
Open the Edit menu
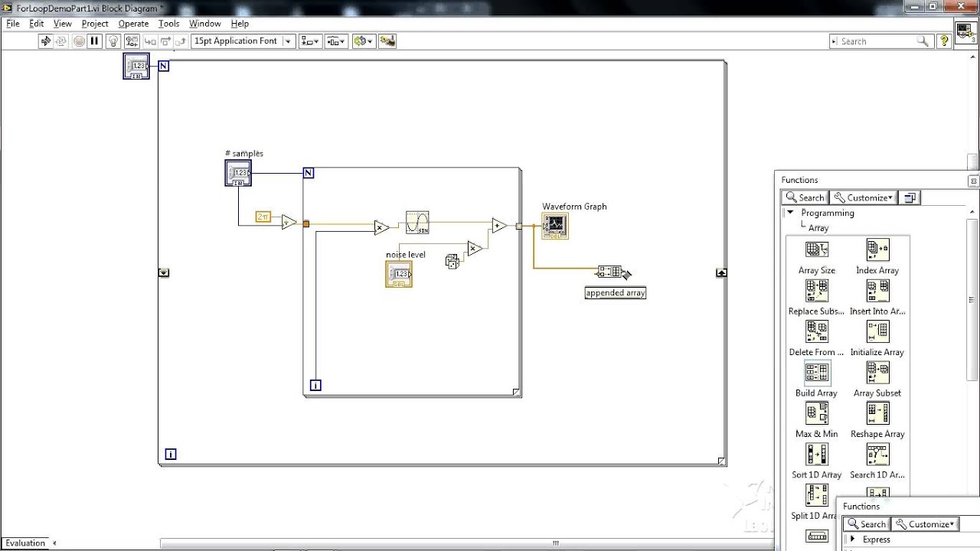tap(37, 24)
